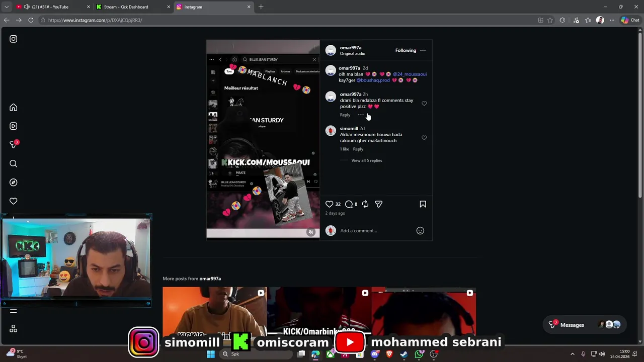Reply to omar997a's 'stay positive' comment

(345, 115)
